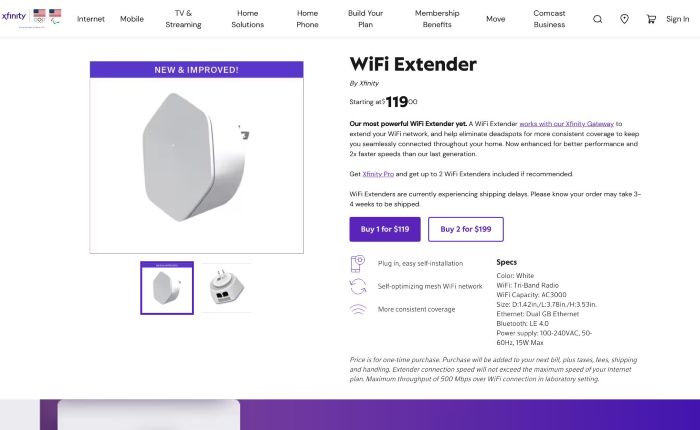700x430 pixels.
Task: Select the front view extender thumbnail
Action: 167,289
